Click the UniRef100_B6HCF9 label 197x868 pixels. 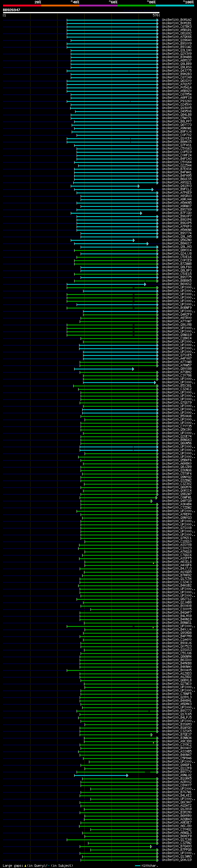[177, 836]
